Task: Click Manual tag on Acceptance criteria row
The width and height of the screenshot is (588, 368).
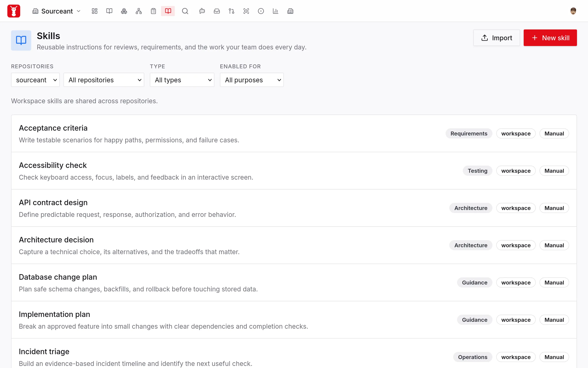Action: point(554,133)
